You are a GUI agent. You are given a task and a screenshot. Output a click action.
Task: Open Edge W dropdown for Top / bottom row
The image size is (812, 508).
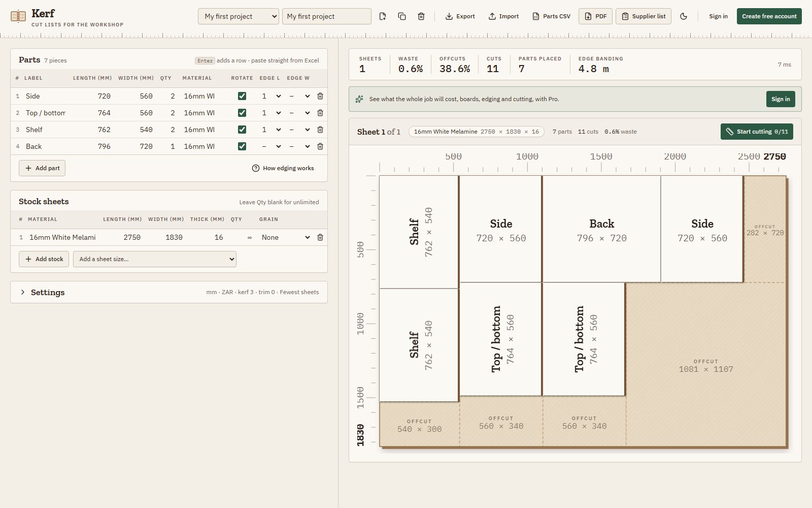click(299, 113)
